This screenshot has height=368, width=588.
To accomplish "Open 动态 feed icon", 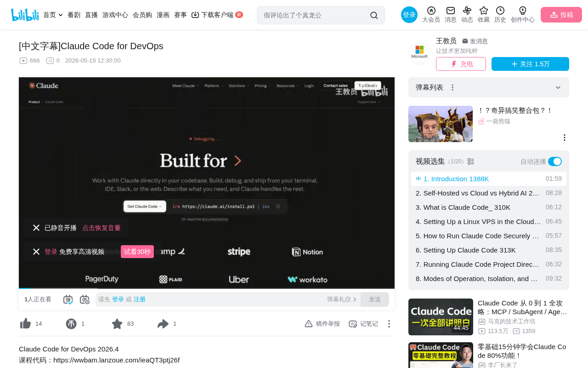I will (467, 15).
